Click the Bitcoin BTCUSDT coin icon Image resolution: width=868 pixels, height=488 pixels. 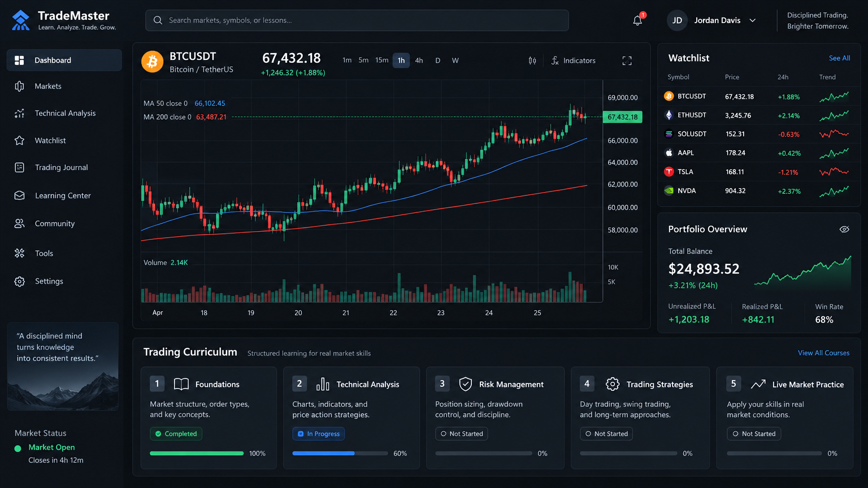pos(152,62)
